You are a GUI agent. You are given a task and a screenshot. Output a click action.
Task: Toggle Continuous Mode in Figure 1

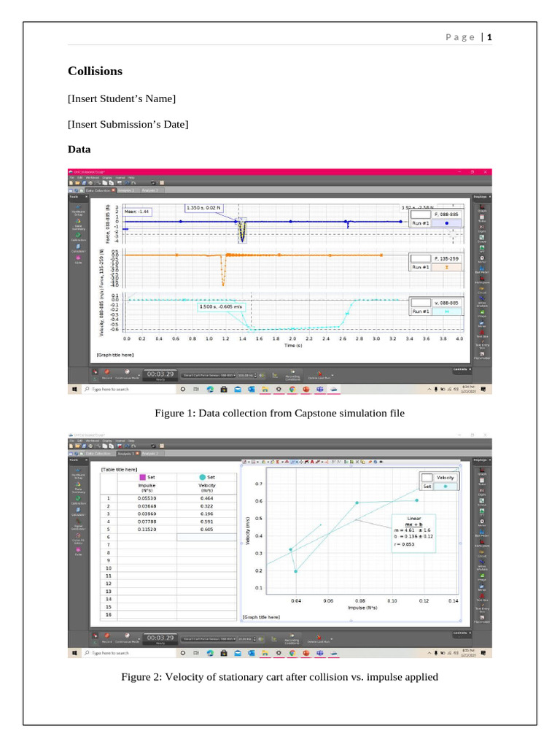127,373
